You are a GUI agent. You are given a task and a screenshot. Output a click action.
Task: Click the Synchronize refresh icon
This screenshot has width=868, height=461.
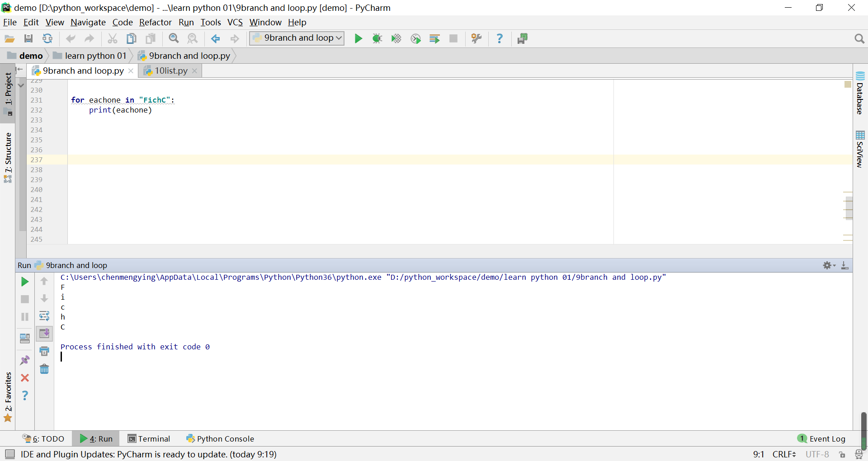click(x=47, y=39)
